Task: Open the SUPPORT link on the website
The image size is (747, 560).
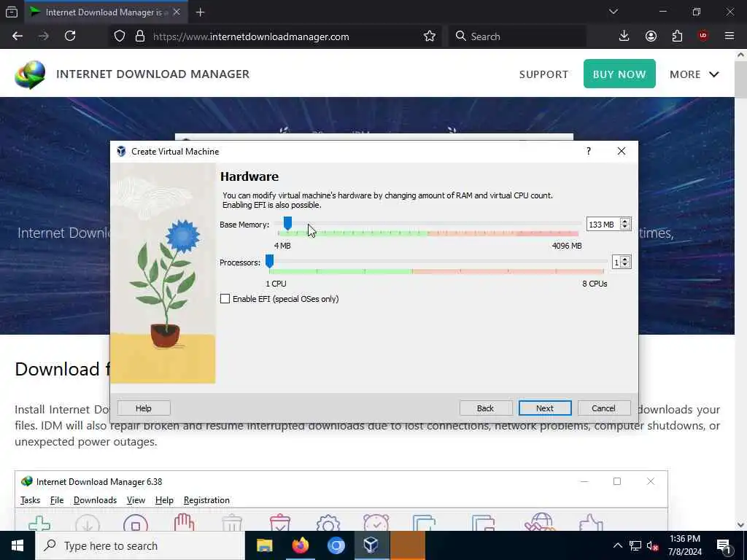Action: (x=543, y=74)
